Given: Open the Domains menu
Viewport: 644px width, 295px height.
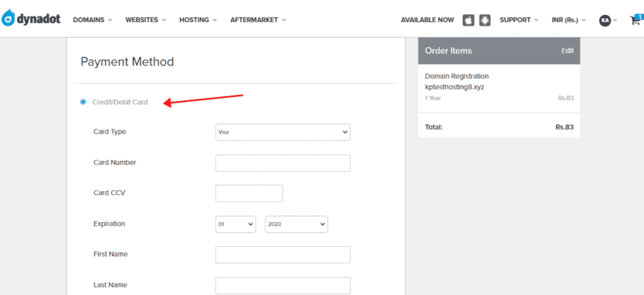Looking at the screenshot, I should click(x=92, y=20).
